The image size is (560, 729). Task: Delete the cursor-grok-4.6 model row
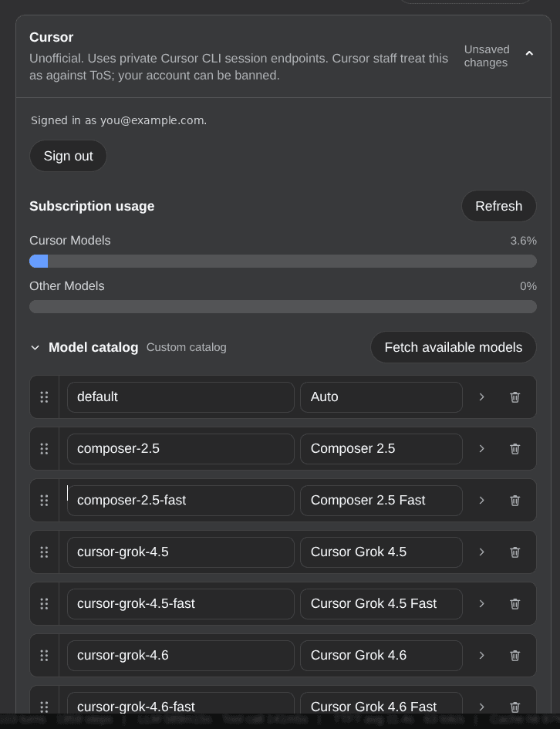point(514,655)
